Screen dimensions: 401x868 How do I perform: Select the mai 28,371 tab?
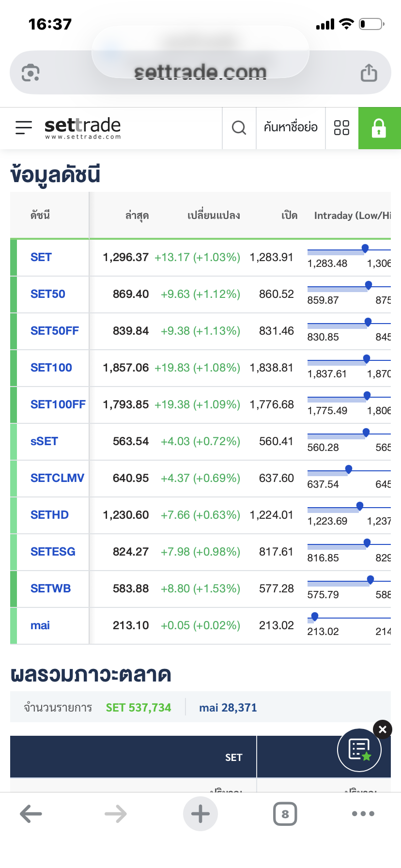(228, 708)
